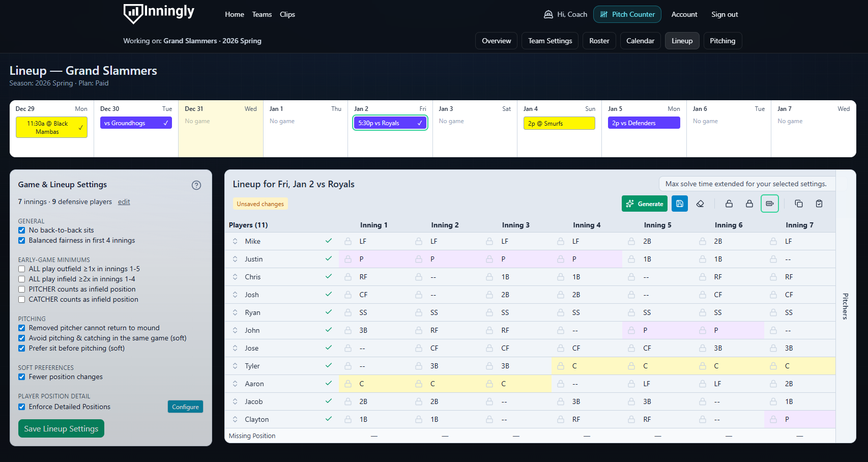Disable the No back-to-back sits setting
Screen dimensions: 868x462
coord(21,230)
